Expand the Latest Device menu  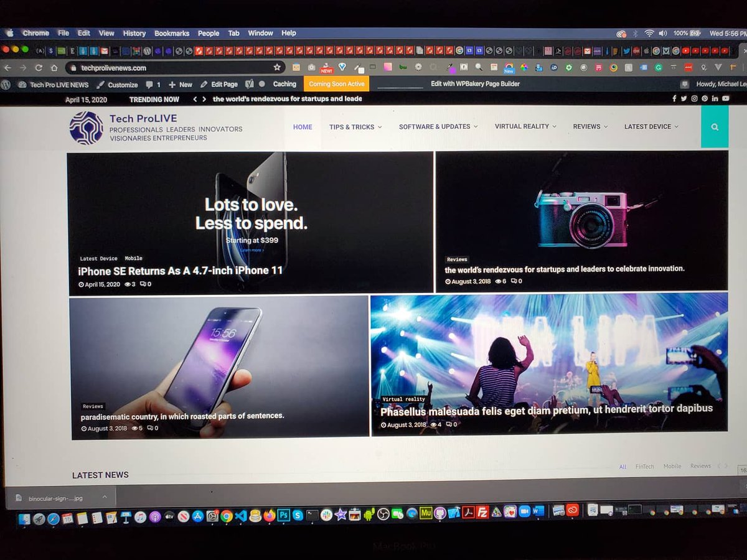(x=651, y=126)
